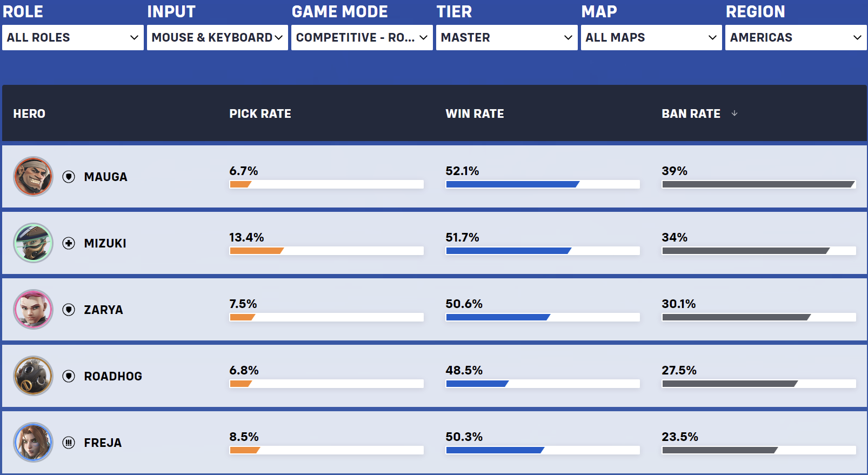Open the Region dropdown set to Americas
The image size is (868, 475).
[x=796, y=37]
